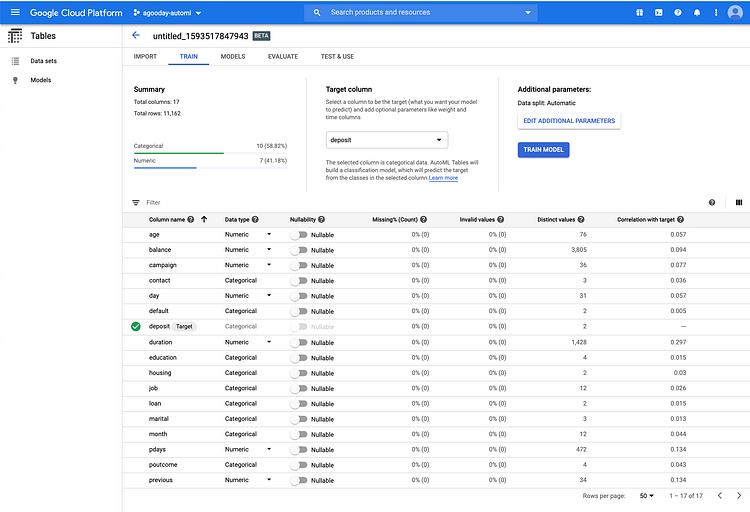
Task: Switch to the IMPORT tab
Action: (145, 56)
